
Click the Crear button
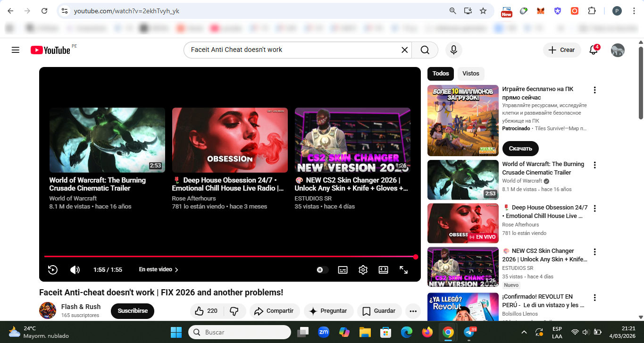tap(562, 50)
